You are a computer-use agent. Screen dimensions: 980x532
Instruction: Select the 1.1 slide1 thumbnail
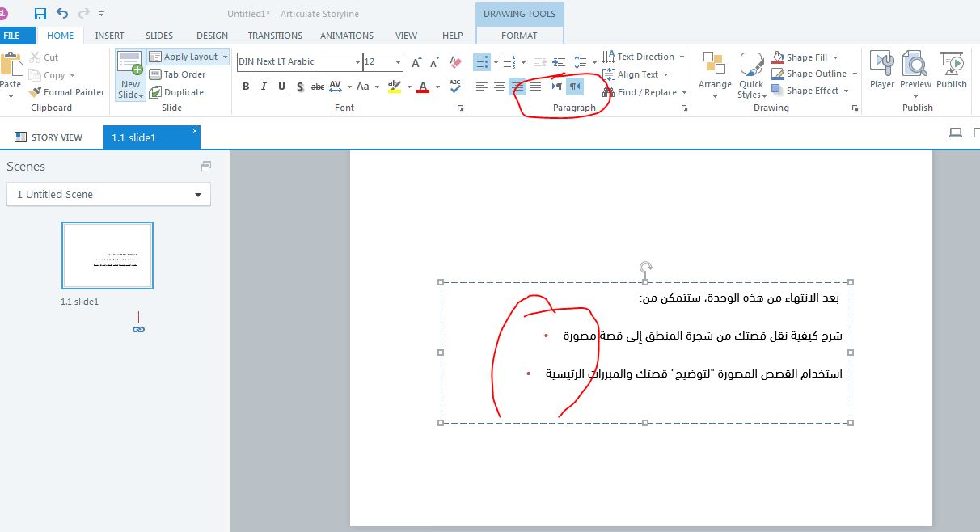(x=108, y=255)
